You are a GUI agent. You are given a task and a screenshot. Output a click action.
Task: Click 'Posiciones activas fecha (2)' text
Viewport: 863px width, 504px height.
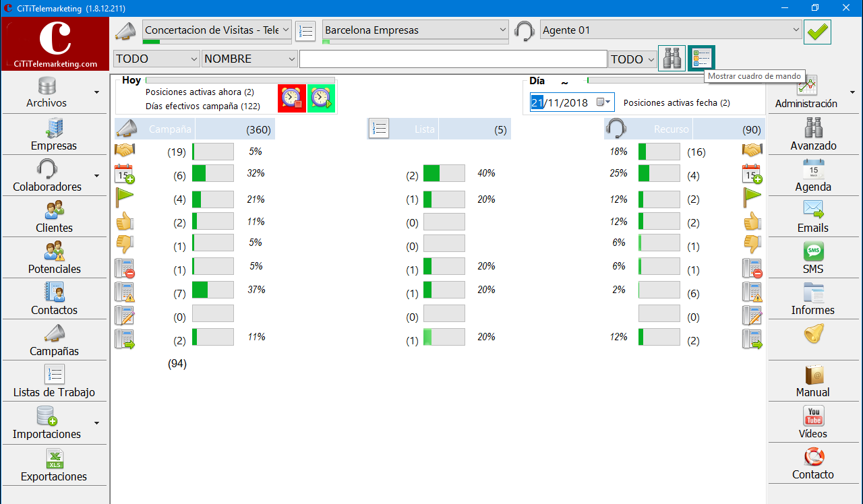tap(677, 103)
